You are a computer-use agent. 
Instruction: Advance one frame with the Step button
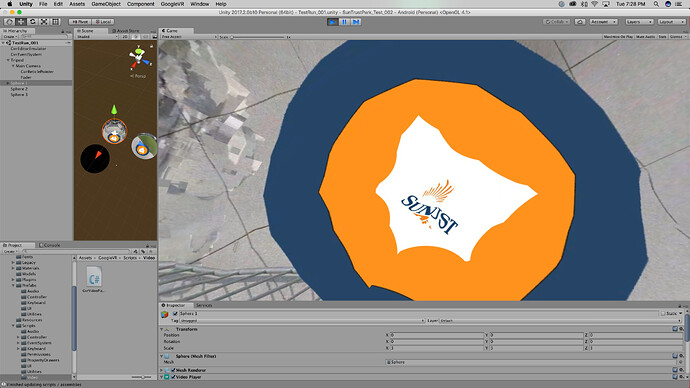pos(356,22)
